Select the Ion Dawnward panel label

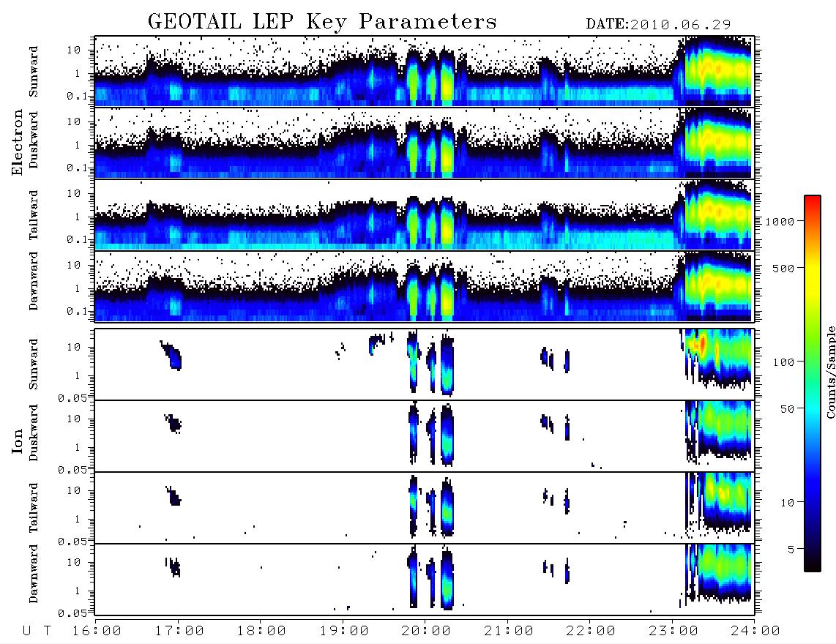tap(34, 574)
